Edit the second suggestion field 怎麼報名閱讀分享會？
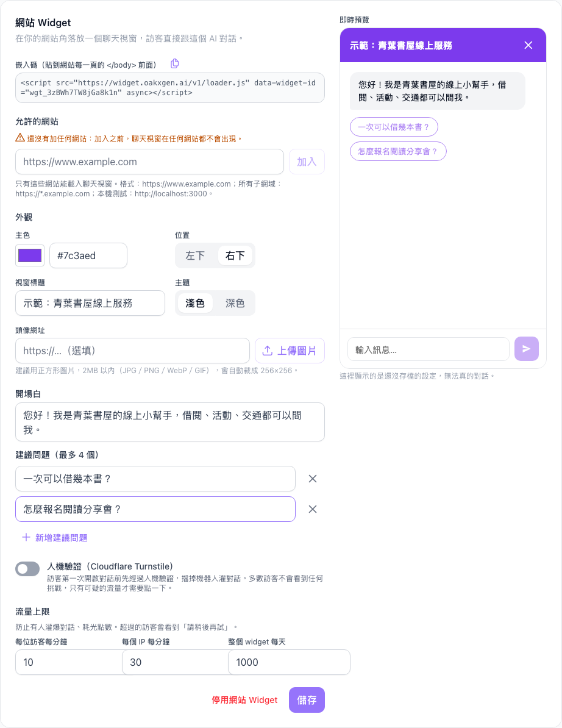 (155, 509)
